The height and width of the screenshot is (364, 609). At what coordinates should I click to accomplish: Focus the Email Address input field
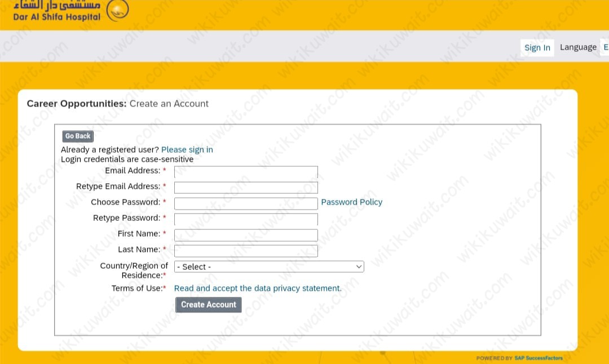[246, 172]
